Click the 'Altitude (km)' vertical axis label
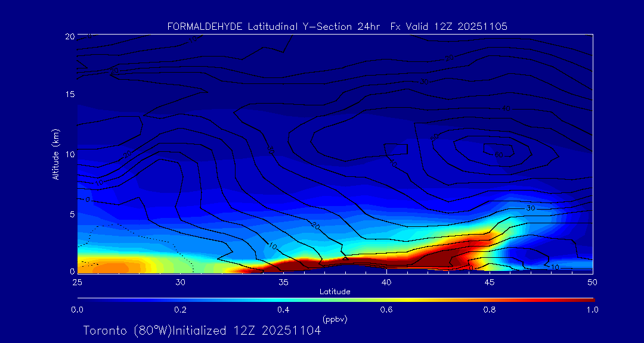The image size is (644, 343). pyautogui.click(x=55, y=154)
